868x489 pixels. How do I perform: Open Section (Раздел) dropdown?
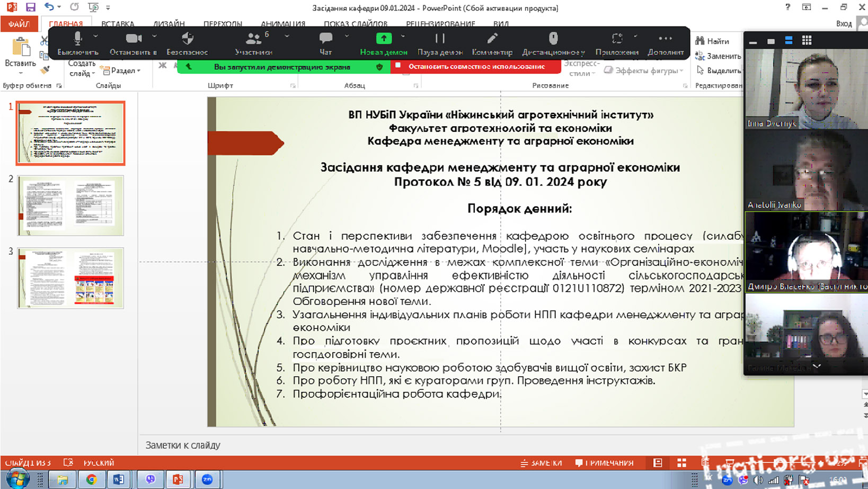point(122,70)
